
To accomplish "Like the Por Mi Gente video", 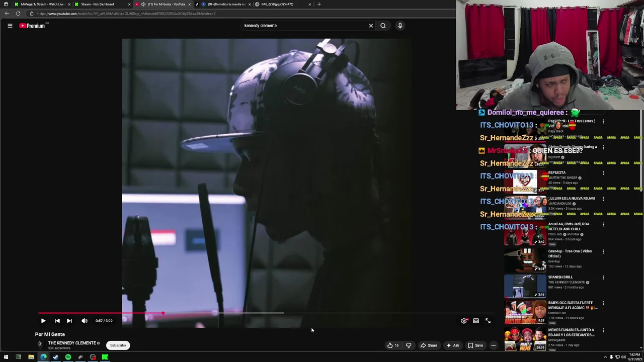I will pyautogui.click(x=393, y=345).
